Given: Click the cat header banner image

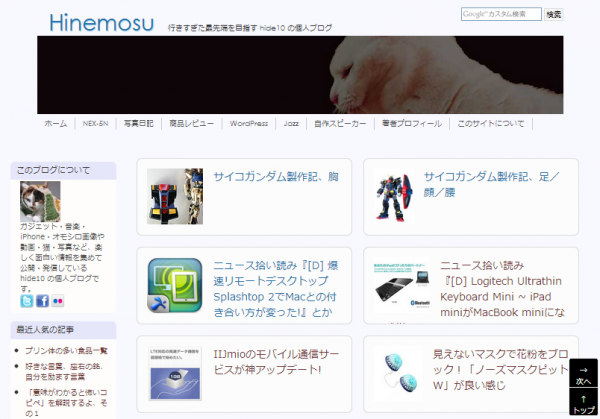Looking at the screenshot, I should [x=300, y=75].
